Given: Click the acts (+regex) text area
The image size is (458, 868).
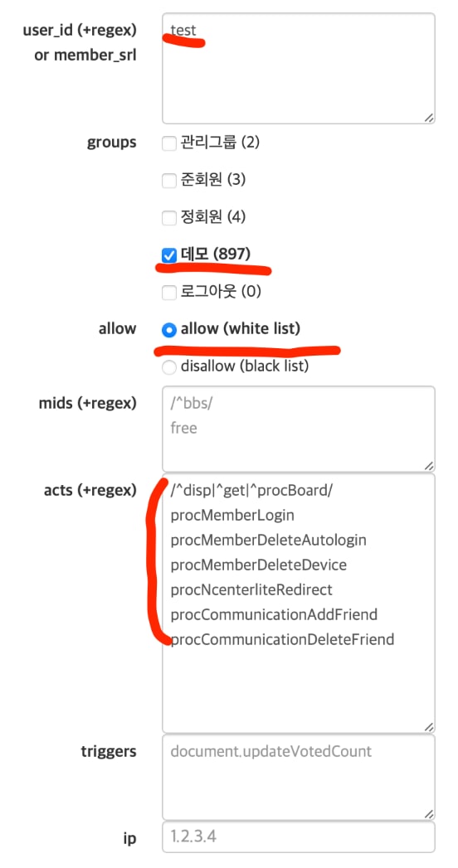Looking at the screenshot, I should coord(299,604).
